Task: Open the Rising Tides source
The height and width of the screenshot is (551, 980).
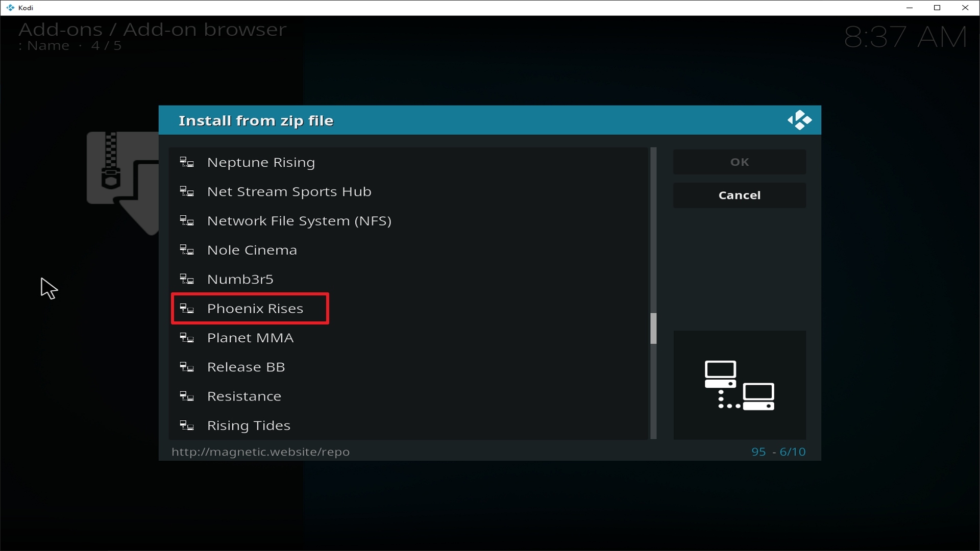Action: pos(408,425)
